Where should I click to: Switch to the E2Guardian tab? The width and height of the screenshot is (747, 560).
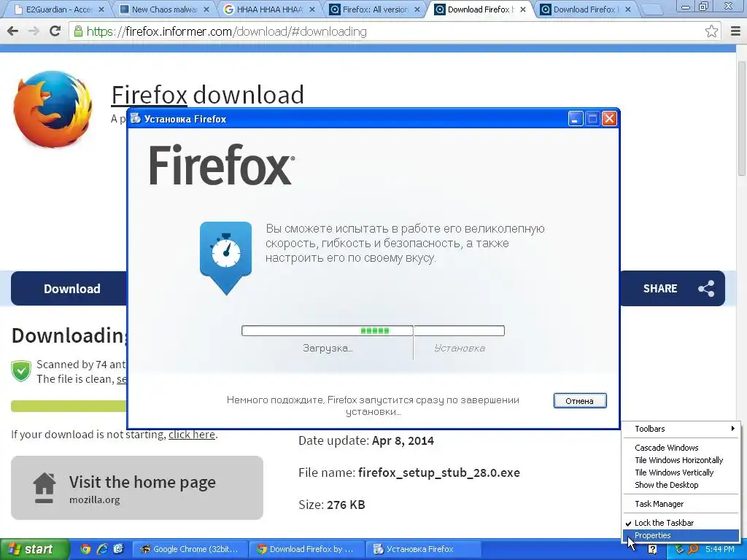[57, 9]
